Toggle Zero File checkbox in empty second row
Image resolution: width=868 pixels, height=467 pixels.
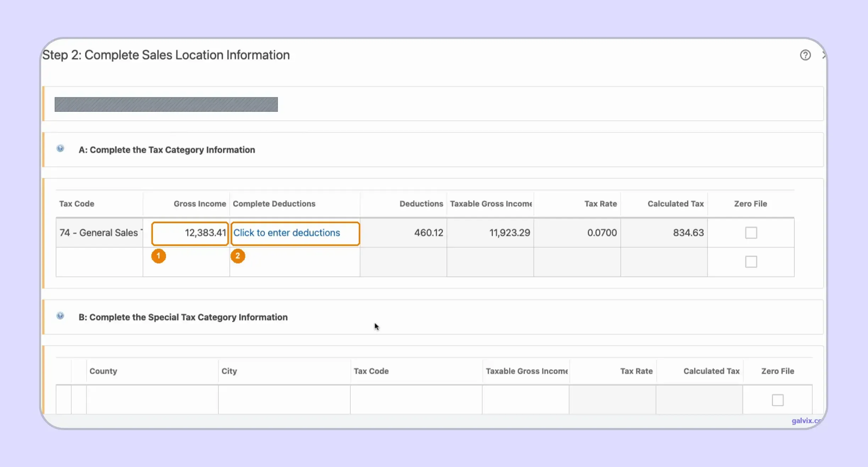pos(751,262)
